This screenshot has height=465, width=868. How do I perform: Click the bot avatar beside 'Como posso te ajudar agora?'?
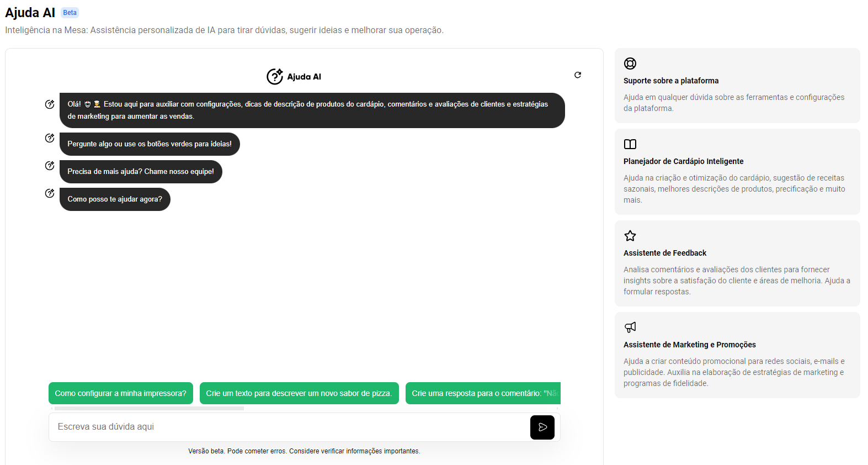pos(50,193)
